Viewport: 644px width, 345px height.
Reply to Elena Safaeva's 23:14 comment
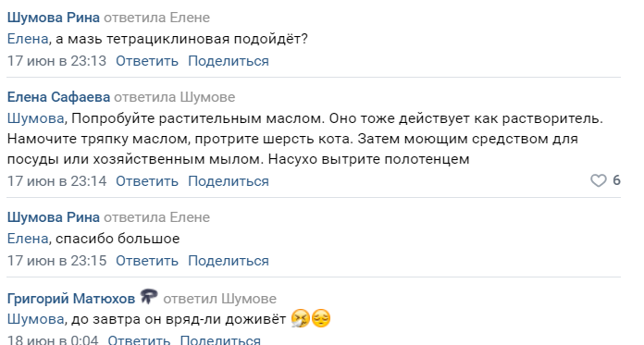147,181
